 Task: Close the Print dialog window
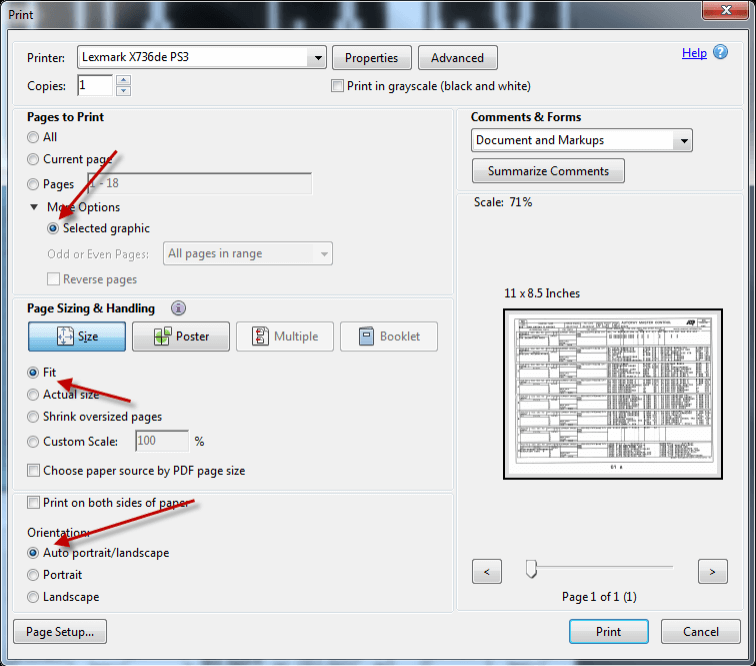coord(727,10)
